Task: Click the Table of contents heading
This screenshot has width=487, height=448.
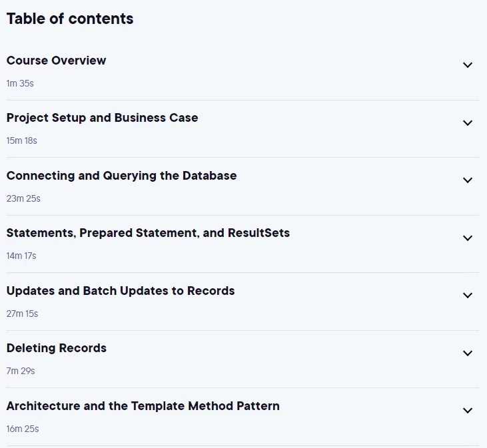Action: [x=70, y=19]
